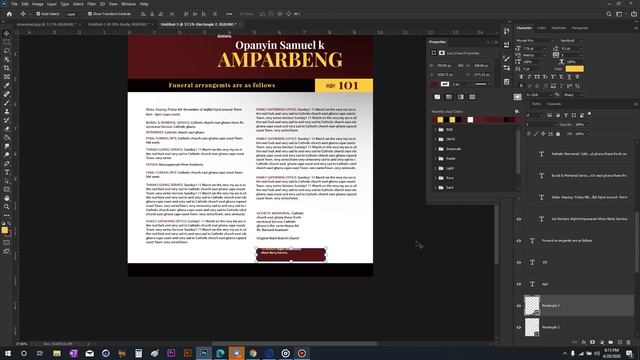This screenshot has width=640, height=360.
Task: Select the Eraser tool
Action: [x=7, y=129]
